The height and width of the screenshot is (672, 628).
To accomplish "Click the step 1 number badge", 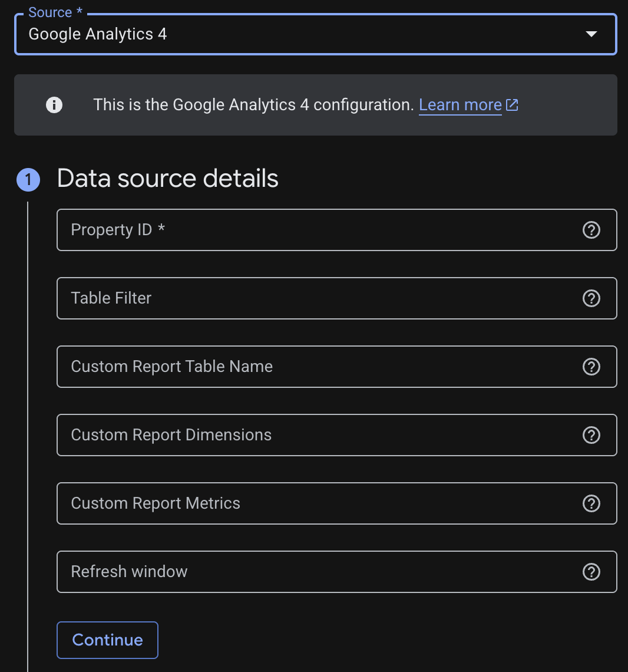I will pyautogui.click(x=28, y=180).
